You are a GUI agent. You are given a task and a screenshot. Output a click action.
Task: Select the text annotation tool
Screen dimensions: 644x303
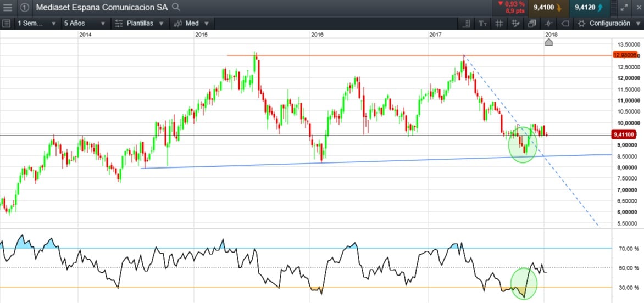[x=482, y=24]
